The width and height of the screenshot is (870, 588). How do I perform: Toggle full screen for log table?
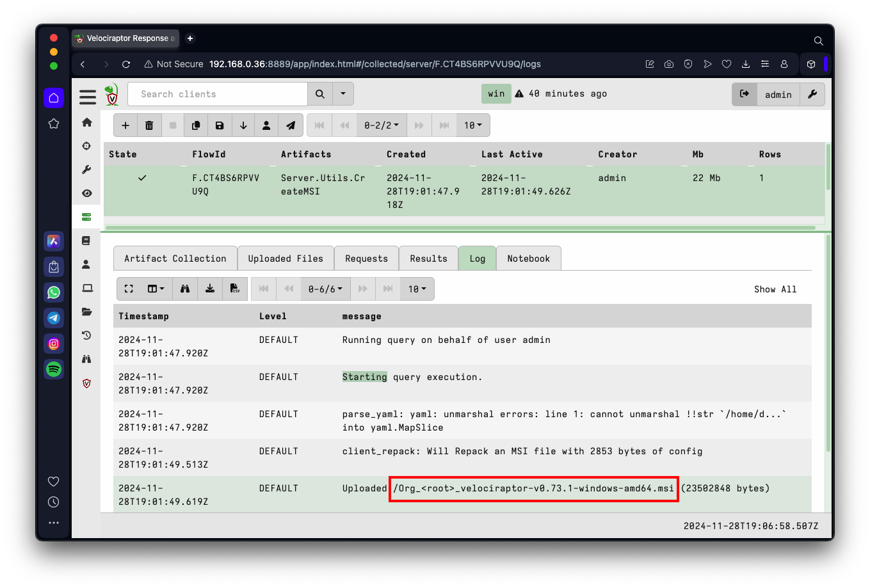129,289
